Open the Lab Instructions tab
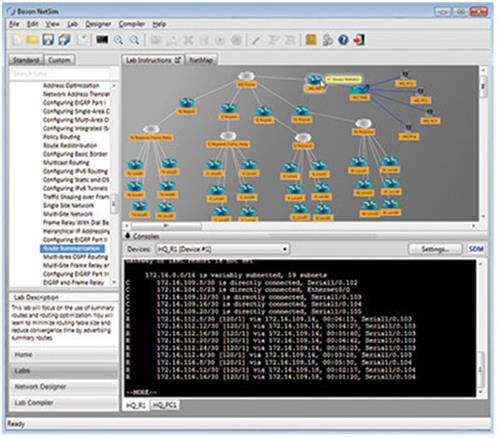The image size is (500, 438). click(x=153, y=60)
